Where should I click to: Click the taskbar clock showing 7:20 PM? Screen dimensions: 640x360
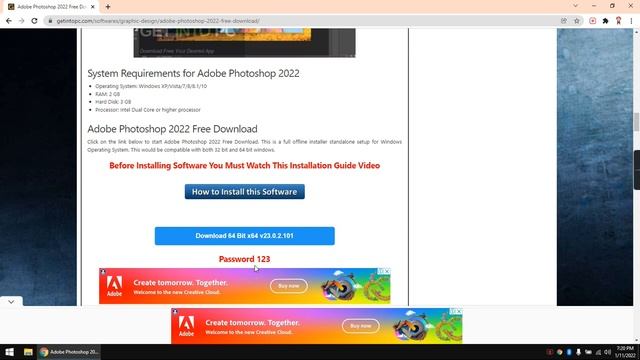click(625, 352)
